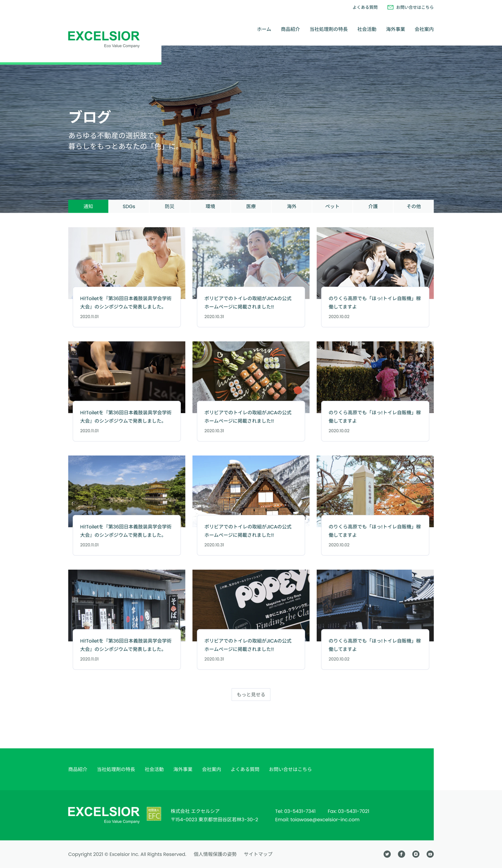The width and height of the screenshot is (502, 868).
Task: Open the sushi platter blog thumbnail
Action: 251,371
